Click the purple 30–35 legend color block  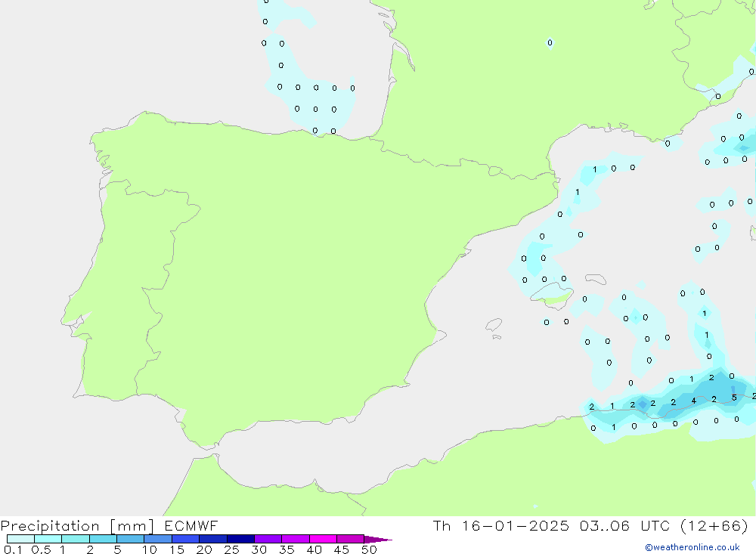pos(268,539)
